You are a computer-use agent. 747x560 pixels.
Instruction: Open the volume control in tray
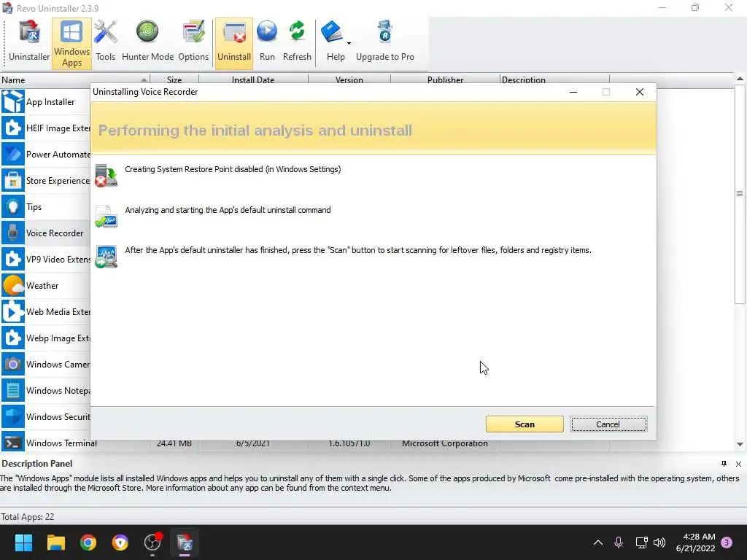point(659,542)
